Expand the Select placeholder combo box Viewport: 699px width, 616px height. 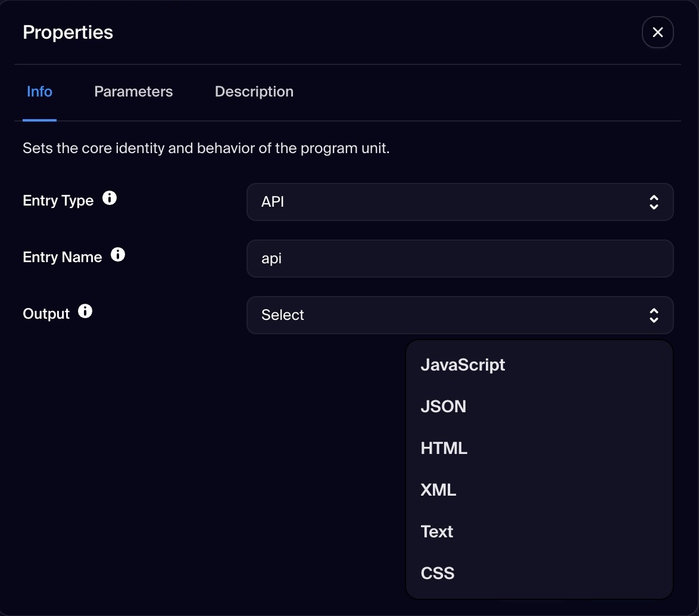(x=460, y=315)
